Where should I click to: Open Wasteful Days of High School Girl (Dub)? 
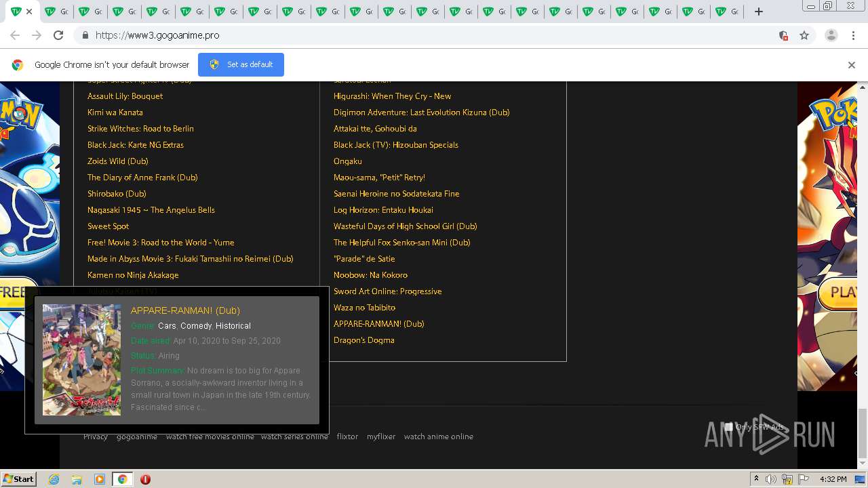[405, 226]
